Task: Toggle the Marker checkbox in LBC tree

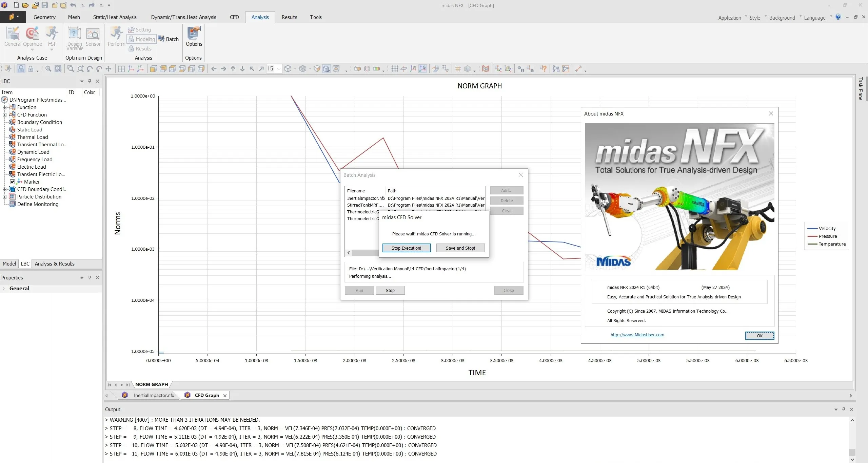Action: click(x=12, y=182)
